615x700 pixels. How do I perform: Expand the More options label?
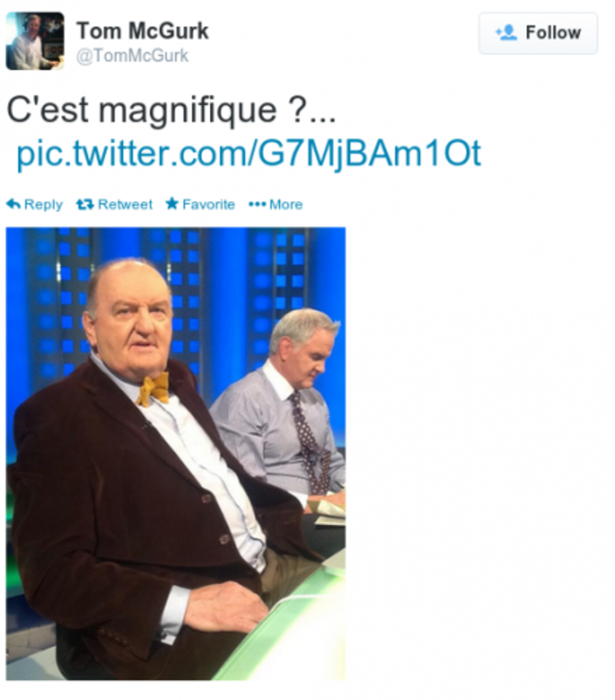286,204
